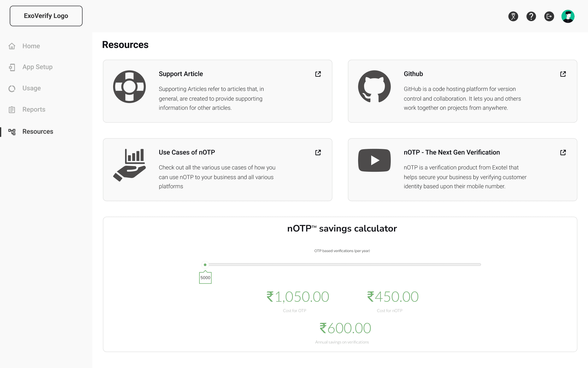
Task: Open Reports in sidebar
Action: (x=34, y=110)
